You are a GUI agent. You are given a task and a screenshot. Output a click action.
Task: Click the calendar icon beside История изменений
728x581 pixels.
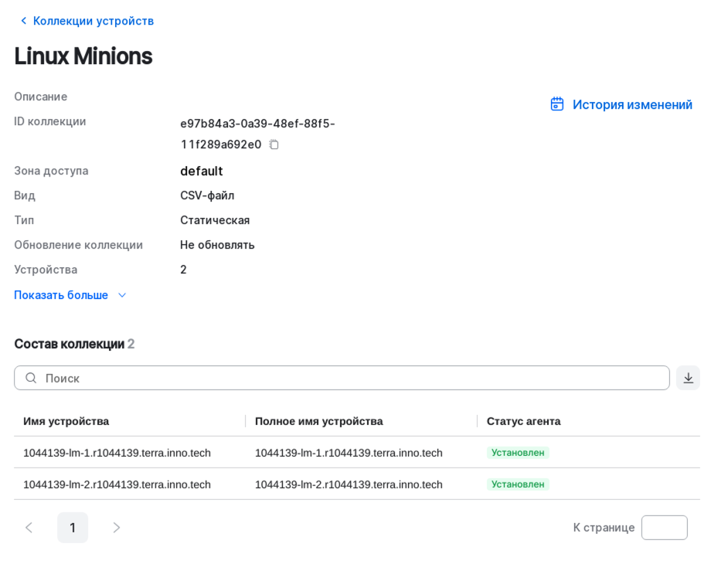click(557, 104)
